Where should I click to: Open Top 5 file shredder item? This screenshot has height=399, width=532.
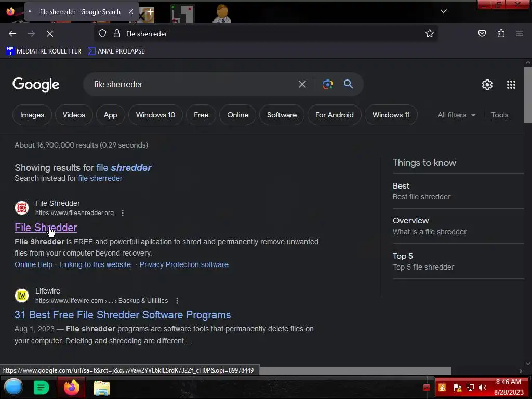pos(458,261)
